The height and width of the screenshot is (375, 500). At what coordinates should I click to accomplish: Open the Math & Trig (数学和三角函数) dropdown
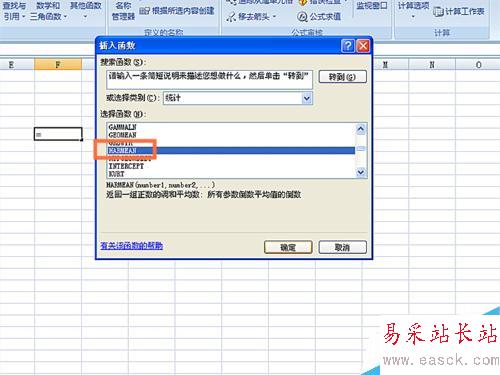48,11
